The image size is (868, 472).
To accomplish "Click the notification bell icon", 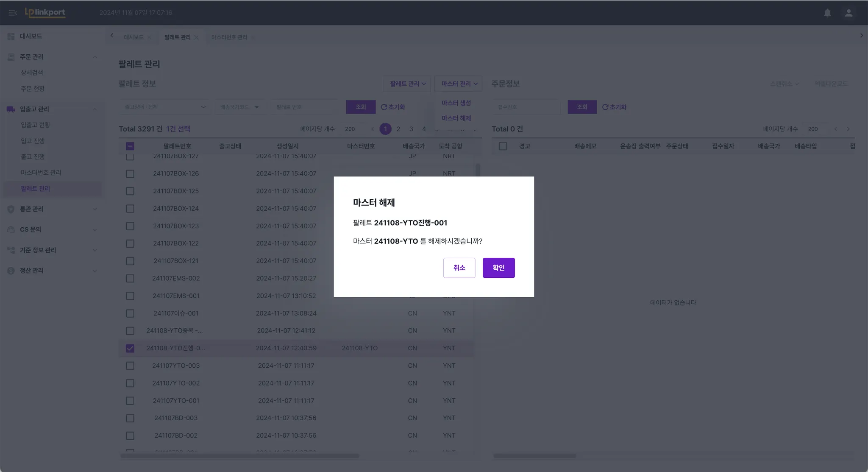I will 827,13.
